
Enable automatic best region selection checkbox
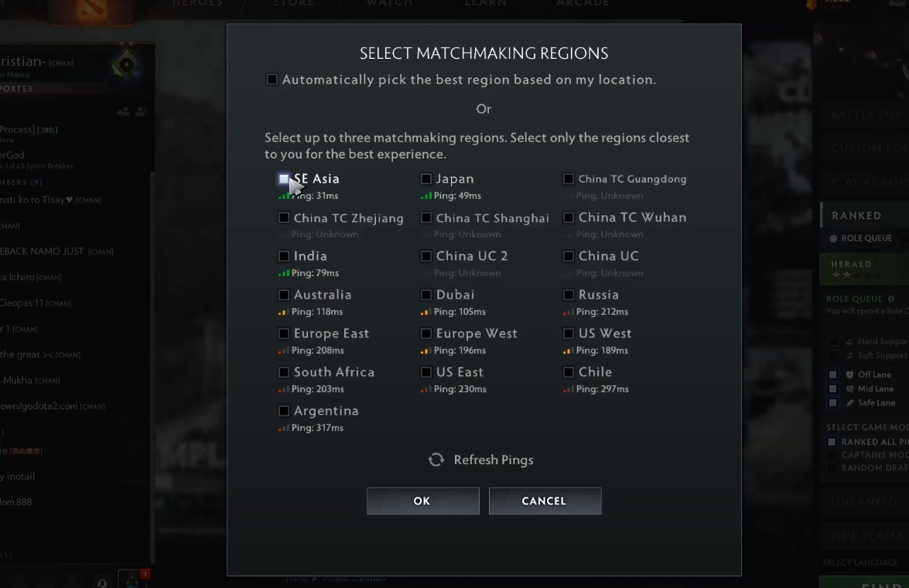(x=272, y=80)
